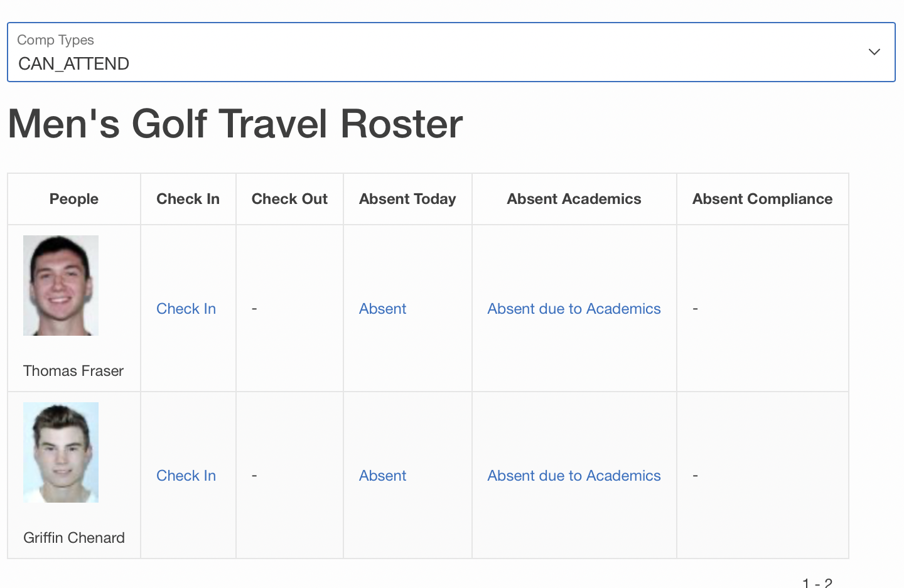Select the Griffin Chenard name text
The image size is (904, 588).
pos(74,538)
